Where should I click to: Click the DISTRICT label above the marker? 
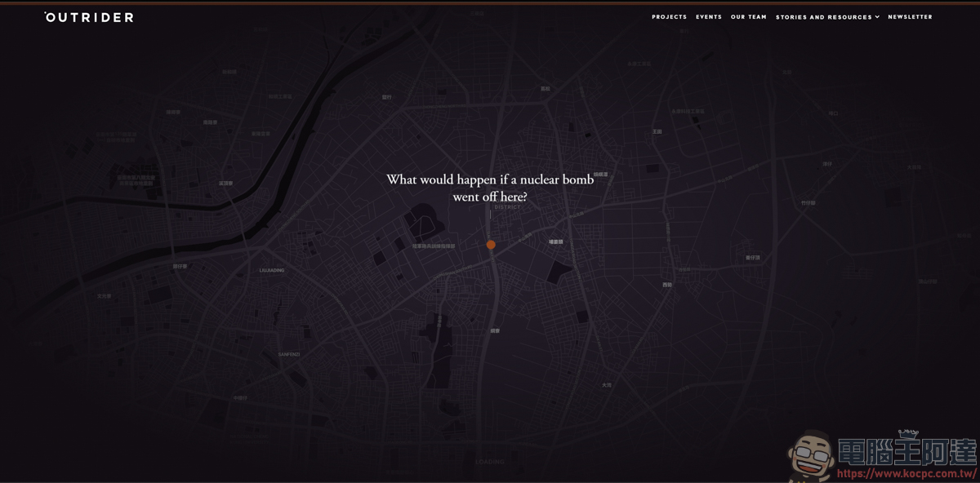(x=507, y=207)
